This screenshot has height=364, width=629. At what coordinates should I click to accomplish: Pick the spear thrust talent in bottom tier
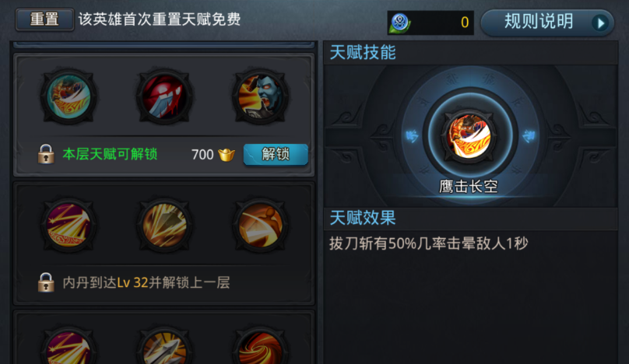pyautogui.click(x=164, y=347)
